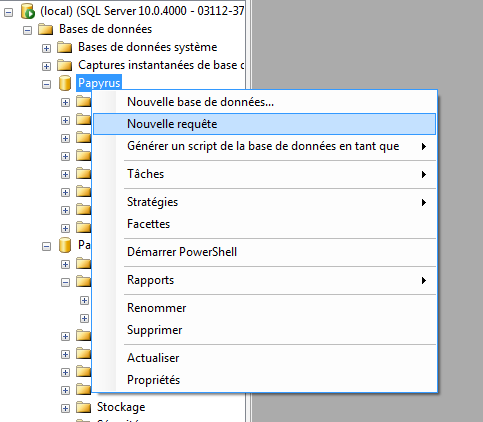Open Propriétés from the context menu
This screenshot has width=483, height=422.
(264, 380)
